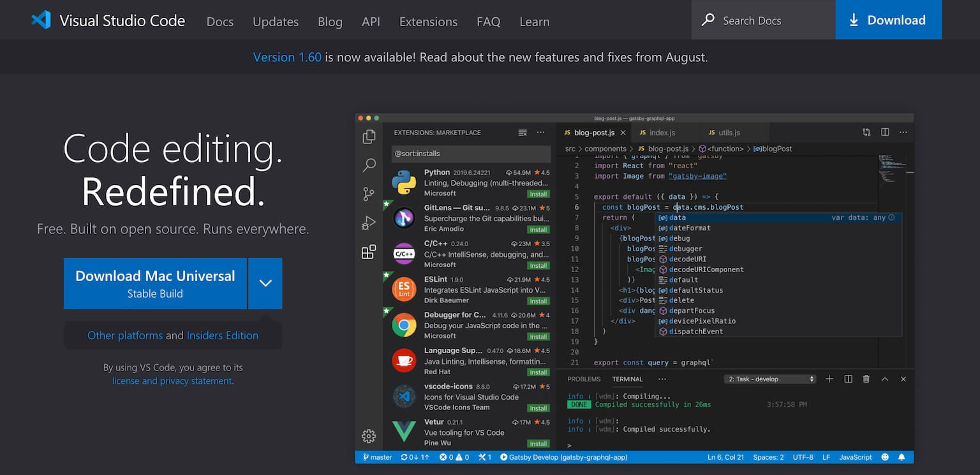Click Download Mac Universal Stable Build
Image resolution: width=980 pixels, height=475 pixels.
click(x=155, y=284)
